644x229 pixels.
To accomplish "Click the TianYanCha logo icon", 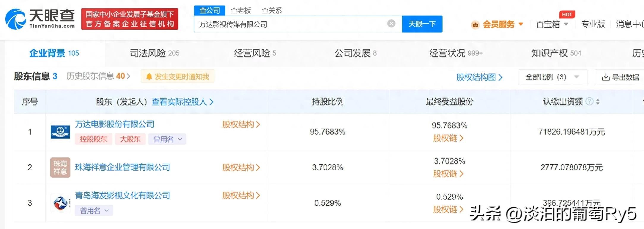I will 16,19.
